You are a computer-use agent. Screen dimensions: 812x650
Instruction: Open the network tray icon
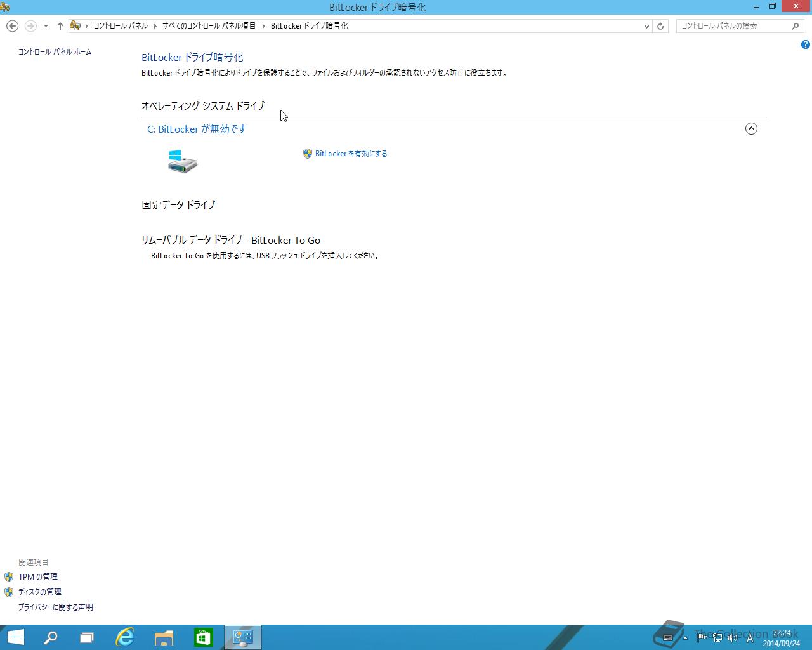pos(717,638)
